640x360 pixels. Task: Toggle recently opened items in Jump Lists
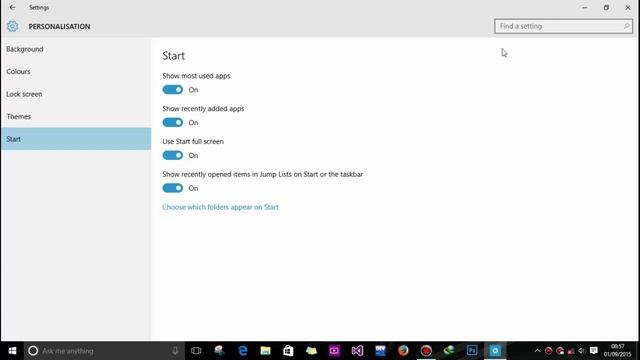click(x=173, y=188)
